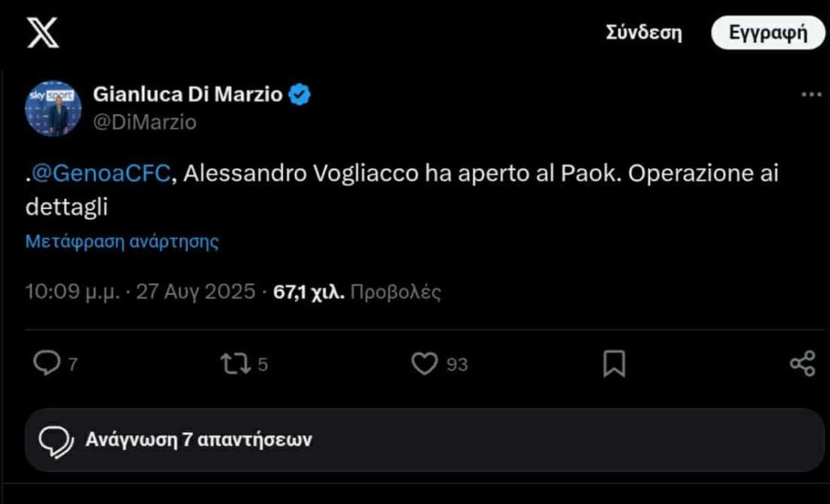This screenshot has width=830, height=504.
Task: Click the chat bubbles icon in replies bar
Action: click(x=57, y=440)
